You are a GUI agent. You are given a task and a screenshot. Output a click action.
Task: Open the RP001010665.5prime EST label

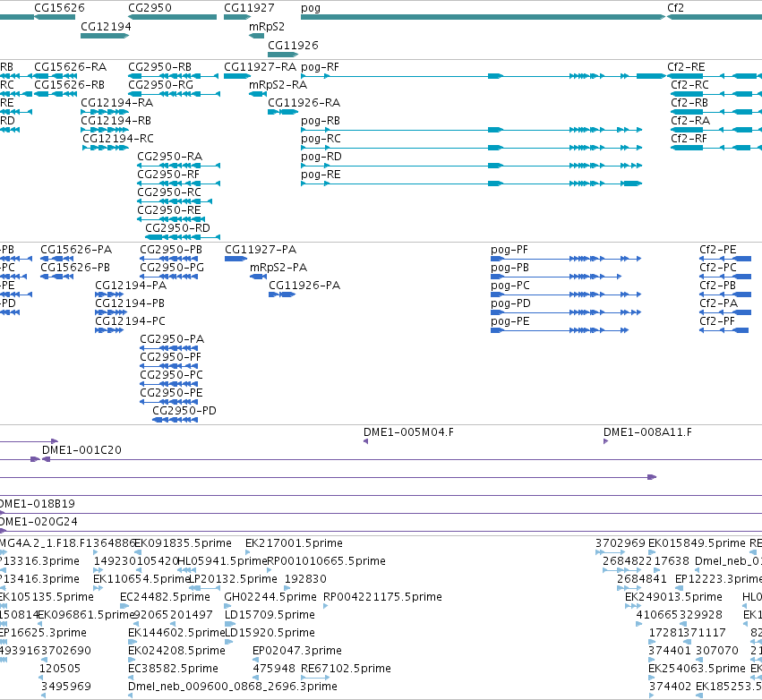(327, 560)
